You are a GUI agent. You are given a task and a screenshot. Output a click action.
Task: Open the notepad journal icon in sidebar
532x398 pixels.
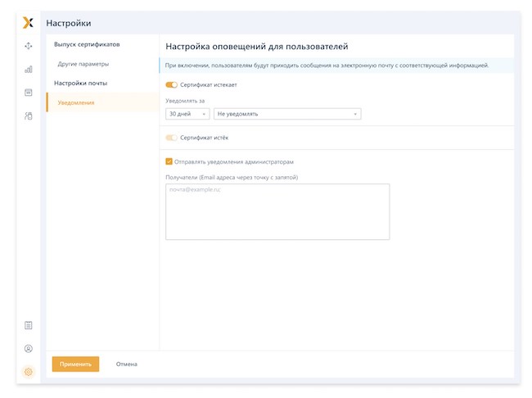(x=29, y=325)
